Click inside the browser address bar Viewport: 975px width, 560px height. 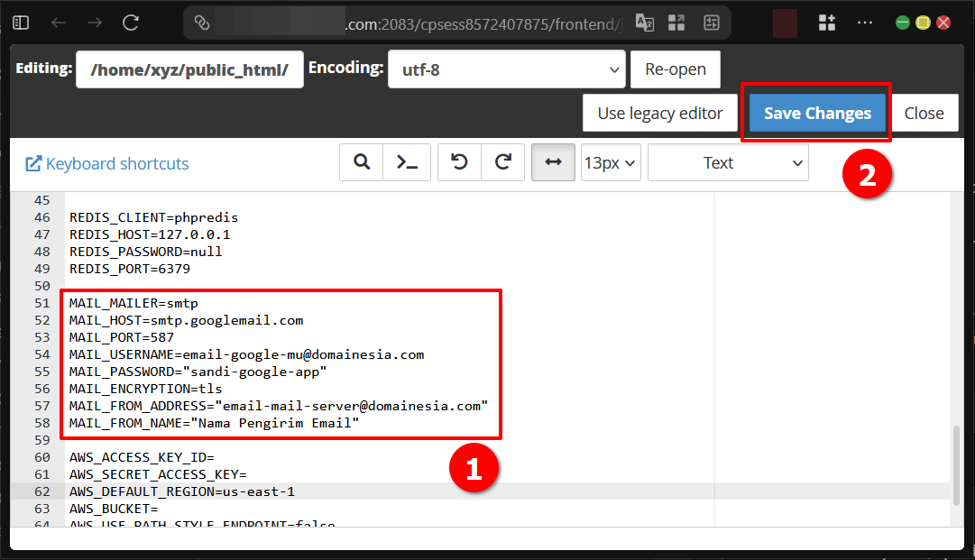(x=406, y=23)
